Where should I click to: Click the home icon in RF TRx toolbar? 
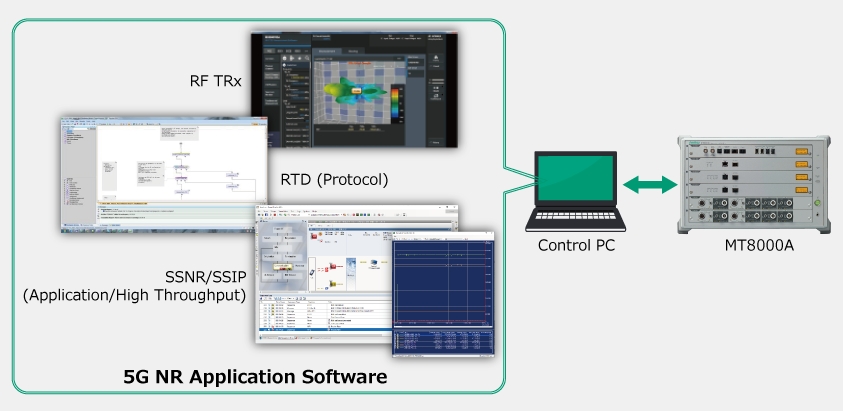point(284,58)
